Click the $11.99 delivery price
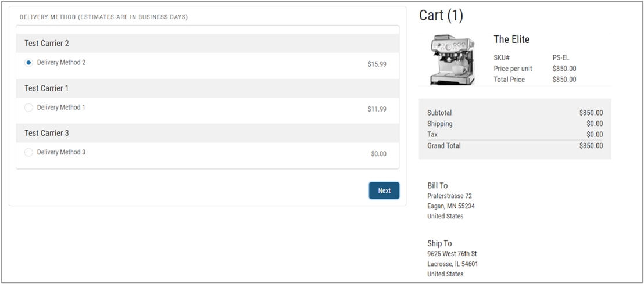The image size is (644, 284). [377, 109]
